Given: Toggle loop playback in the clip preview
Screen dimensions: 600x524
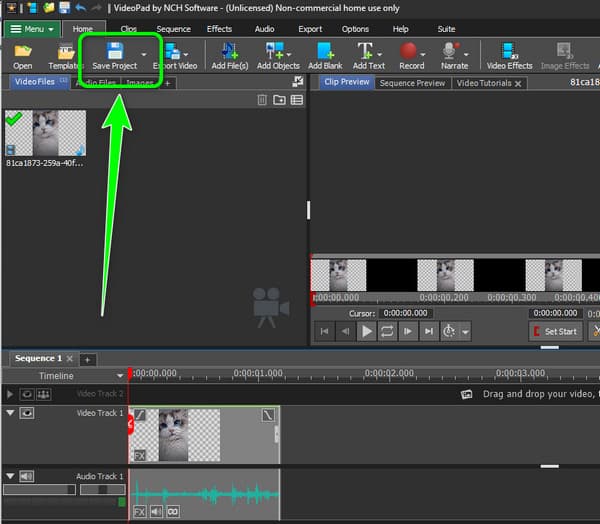Looking at the screenshot, I should click(x=387, y=331).
